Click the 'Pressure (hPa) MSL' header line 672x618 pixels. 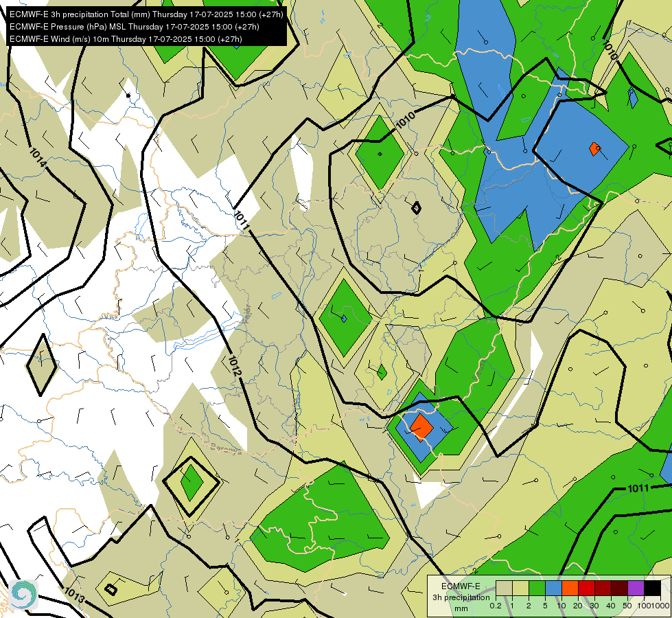point(134,27)
